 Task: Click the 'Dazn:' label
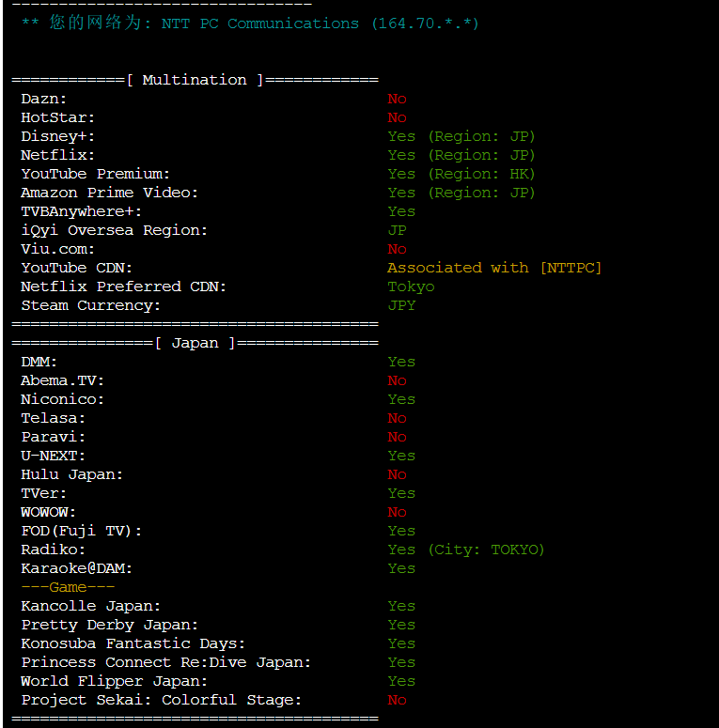[x=43, y=99]
